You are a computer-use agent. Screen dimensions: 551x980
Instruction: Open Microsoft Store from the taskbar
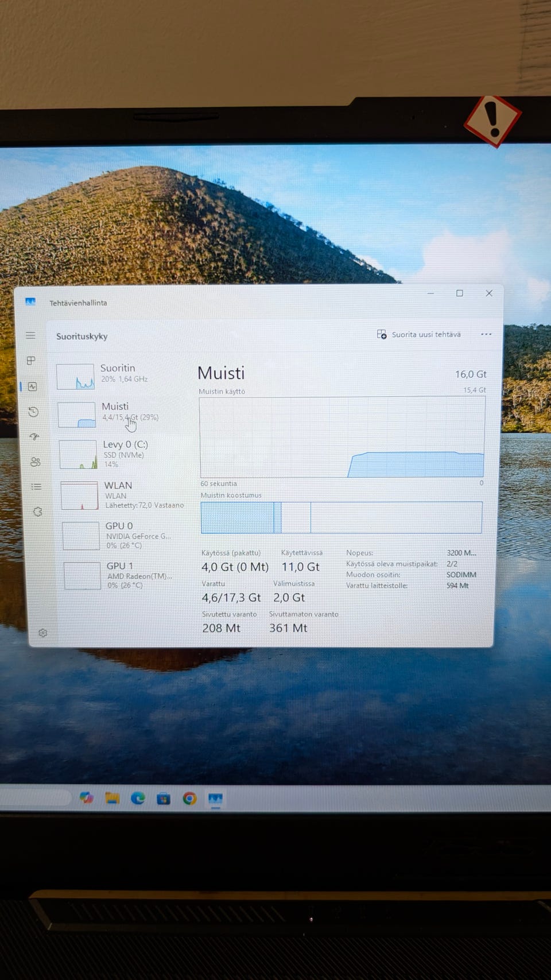point(164,799)
